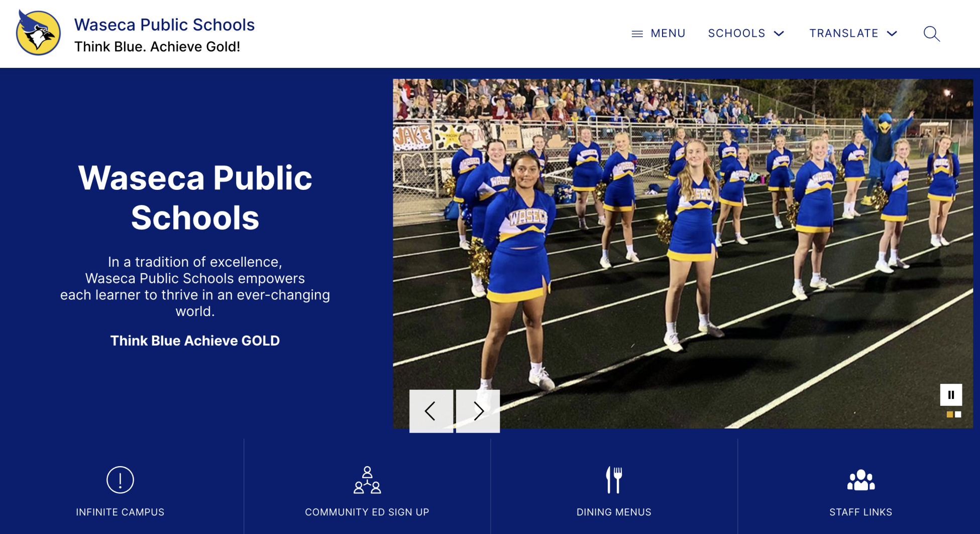Click the Waseca Public Schools header link
This screenshot has height=534, width=980.
[x=164, y=24]
